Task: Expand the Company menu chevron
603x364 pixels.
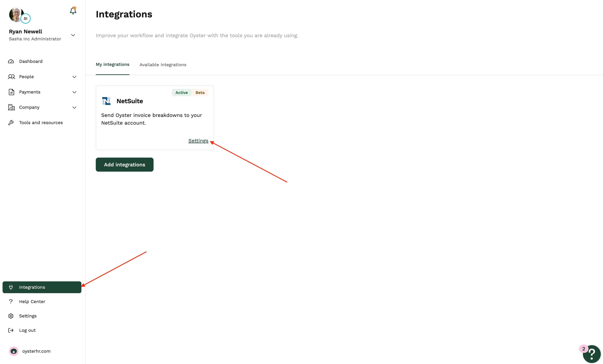Action: point(74,107)
